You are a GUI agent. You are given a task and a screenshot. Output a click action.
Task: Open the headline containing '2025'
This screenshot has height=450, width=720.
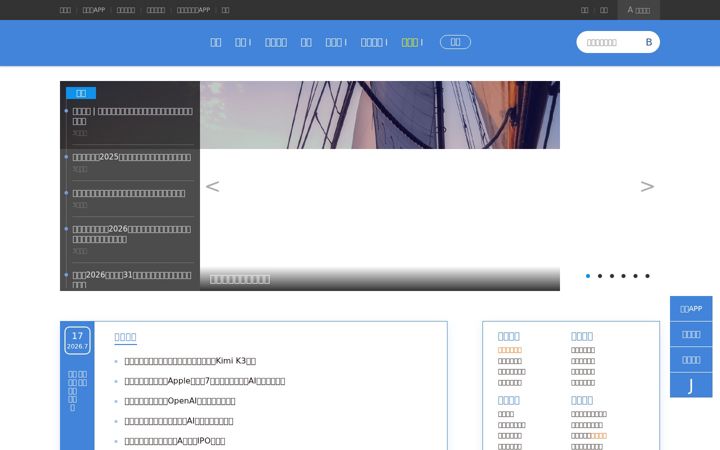pyautogui.click(x=132, y=157)
